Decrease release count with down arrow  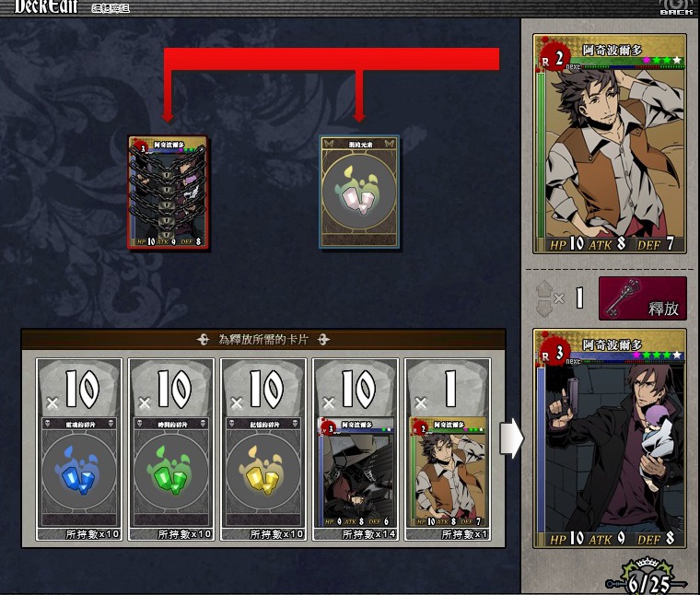(544, 308)
